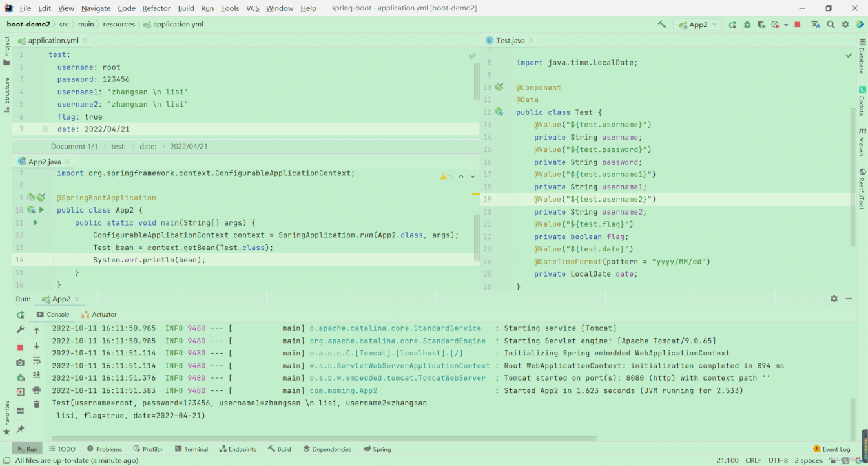868x466 pixels.
Task: Open the App2 run configuration dropdown
Action: pos(697,25)
